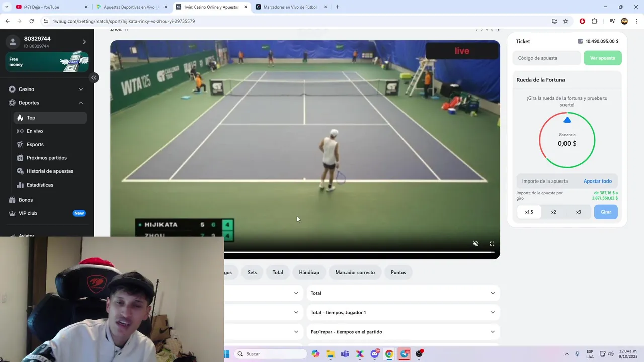Open Chrome tab search dropdown
Image resolution: width=644 pixels, height=362 pixels.
[x=7, y=7]
